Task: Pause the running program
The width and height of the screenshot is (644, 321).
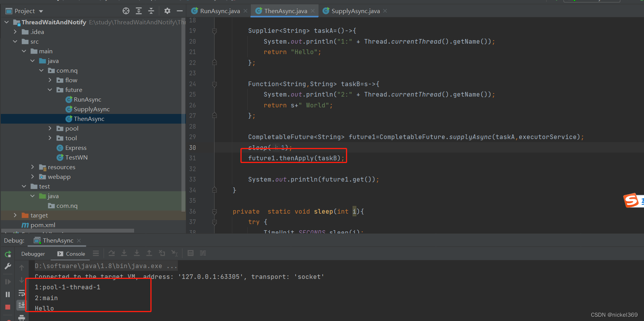Action: pyautogui.click(x=8, y=294)
